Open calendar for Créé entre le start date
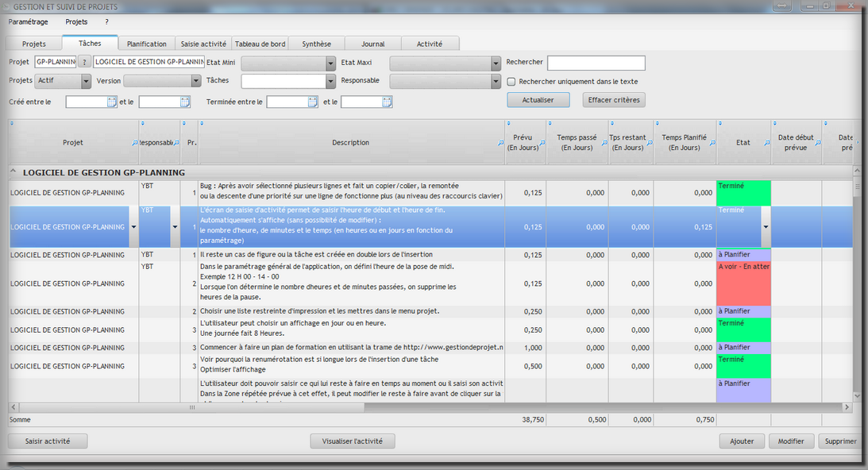Viewport: 868px width, 470px height. tap(112, 102)
